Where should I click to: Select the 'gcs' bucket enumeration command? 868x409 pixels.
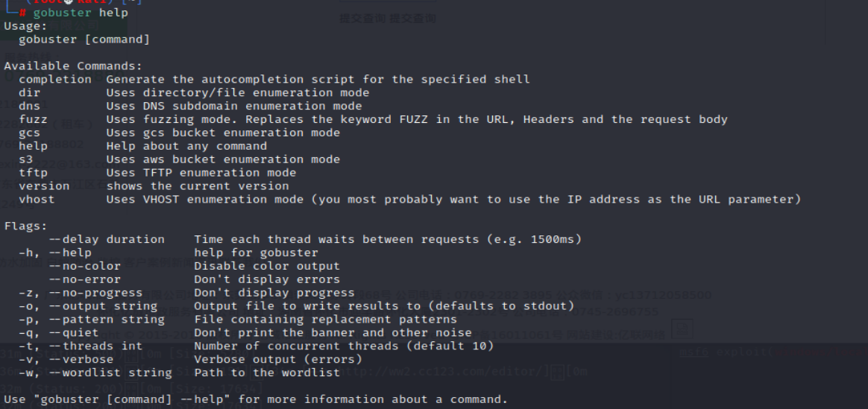(x=29, y=133)
